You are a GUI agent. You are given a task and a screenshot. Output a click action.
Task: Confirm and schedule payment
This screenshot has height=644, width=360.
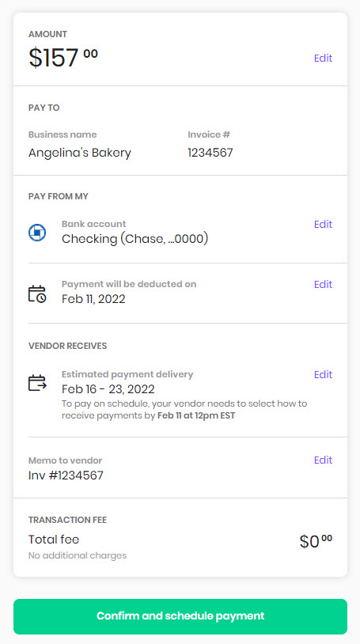(180, 616)
